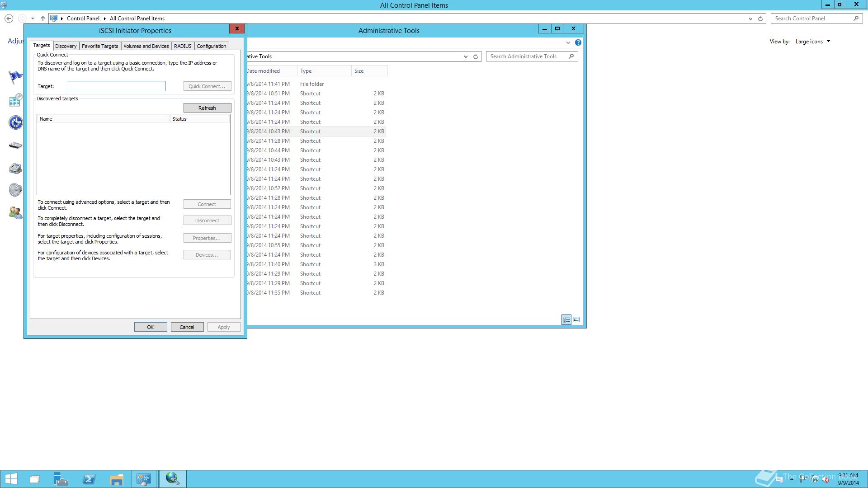Select shortcut row dated 9/8/2014 10:55 PM
The height and width of the screenshot is (488, 868).
pyautogui.click(x=316, y=245)
